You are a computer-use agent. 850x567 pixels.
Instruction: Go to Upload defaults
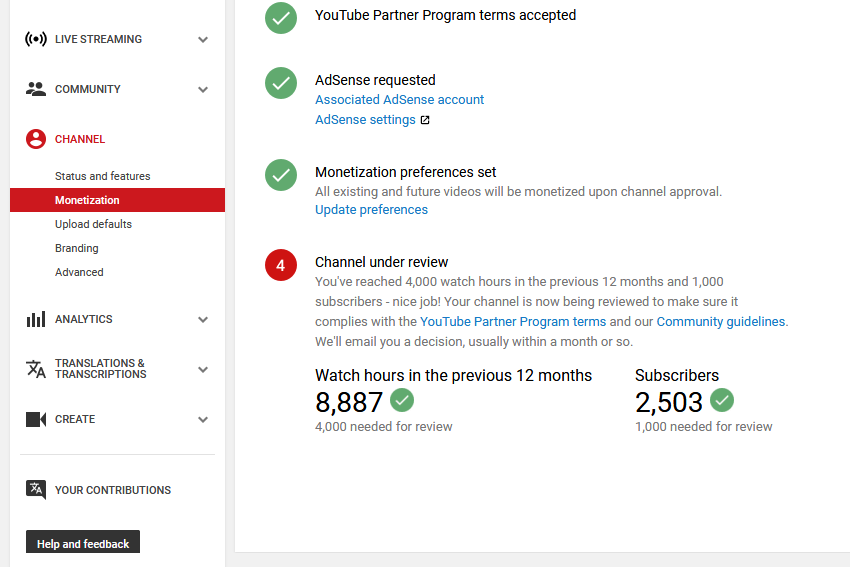(x=93, y=224)
